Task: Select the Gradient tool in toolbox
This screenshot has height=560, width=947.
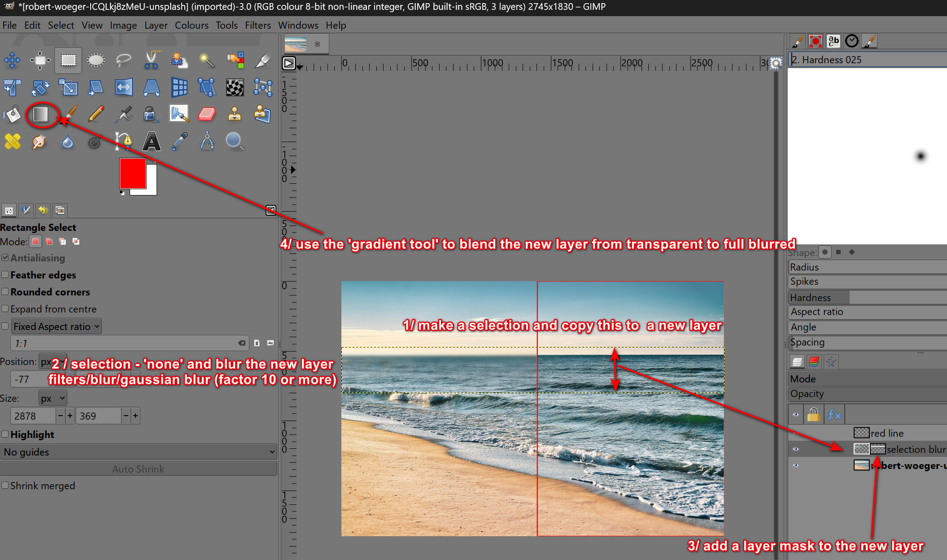Action: click(40, 114)
